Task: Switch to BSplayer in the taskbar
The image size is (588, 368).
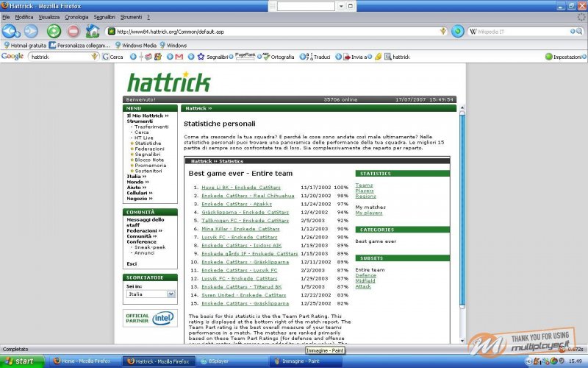Action: [x=218, y=361]
